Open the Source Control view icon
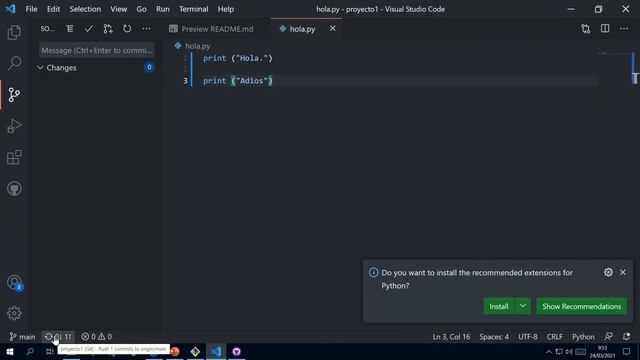 click(x=14, y=95)
